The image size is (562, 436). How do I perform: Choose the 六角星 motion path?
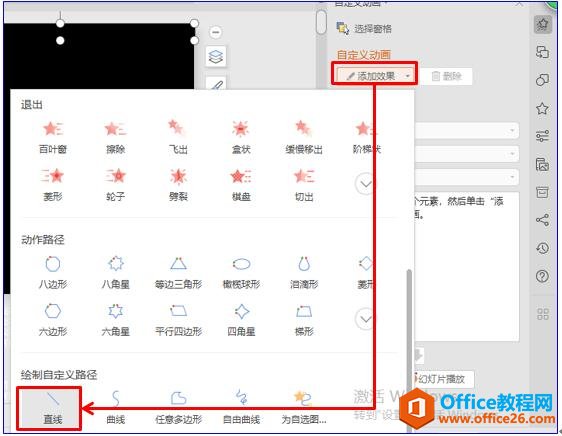115,320
